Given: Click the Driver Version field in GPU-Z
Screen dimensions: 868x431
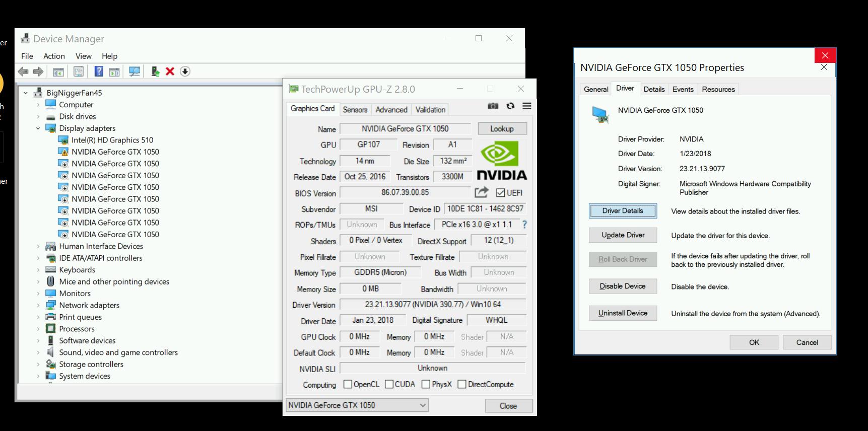Looking at the screenshot, I should [x=433, y=305].
